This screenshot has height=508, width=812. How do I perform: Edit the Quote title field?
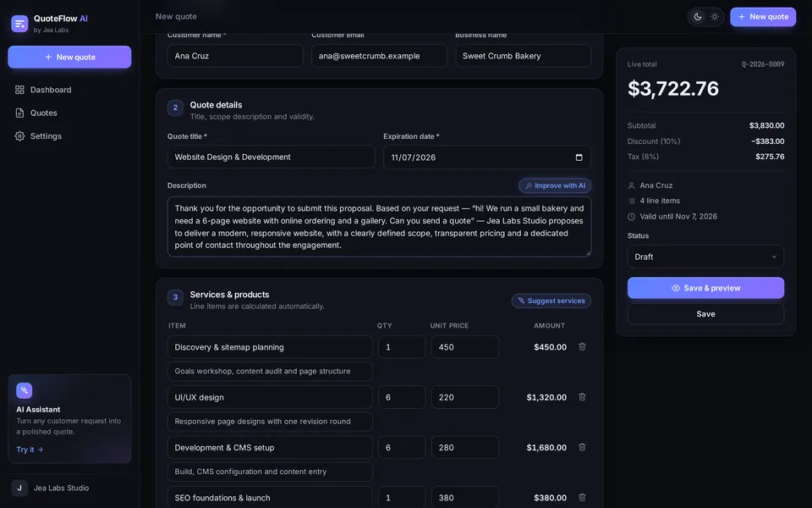271,157
